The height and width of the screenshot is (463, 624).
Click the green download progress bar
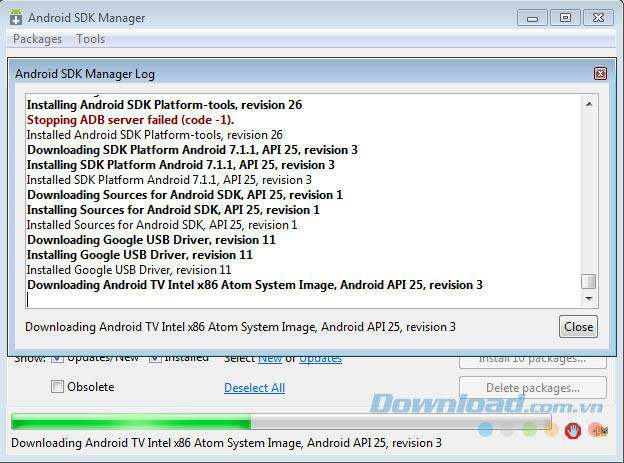[281, 422]
